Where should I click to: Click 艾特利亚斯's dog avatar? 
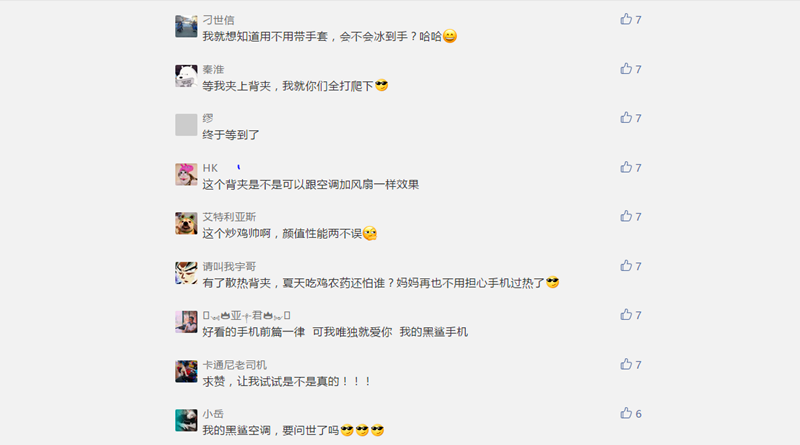tap(186, 224)
